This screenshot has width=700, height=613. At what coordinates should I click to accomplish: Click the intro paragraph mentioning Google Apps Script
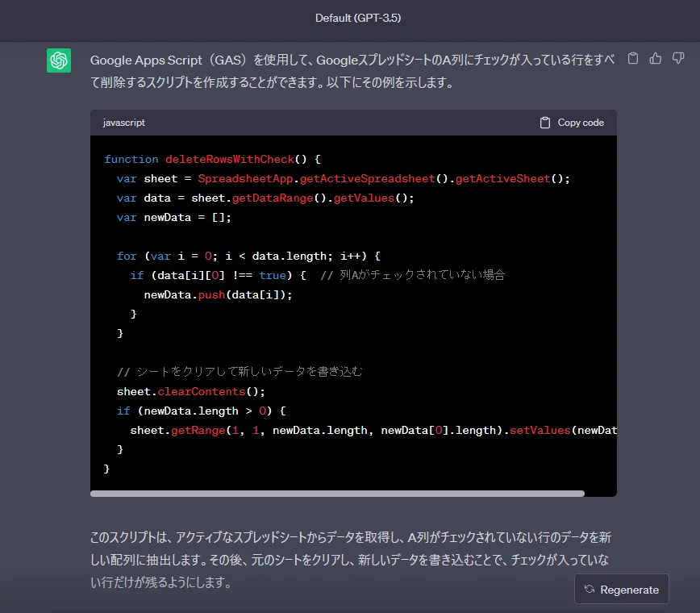[x=352, y=72]
